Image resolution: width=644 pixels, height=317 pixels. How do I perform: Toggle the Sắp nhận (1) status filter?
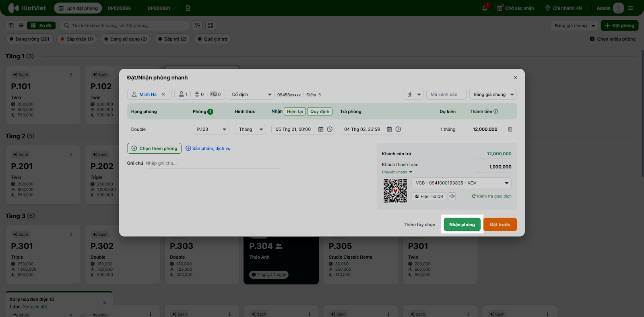77,39
